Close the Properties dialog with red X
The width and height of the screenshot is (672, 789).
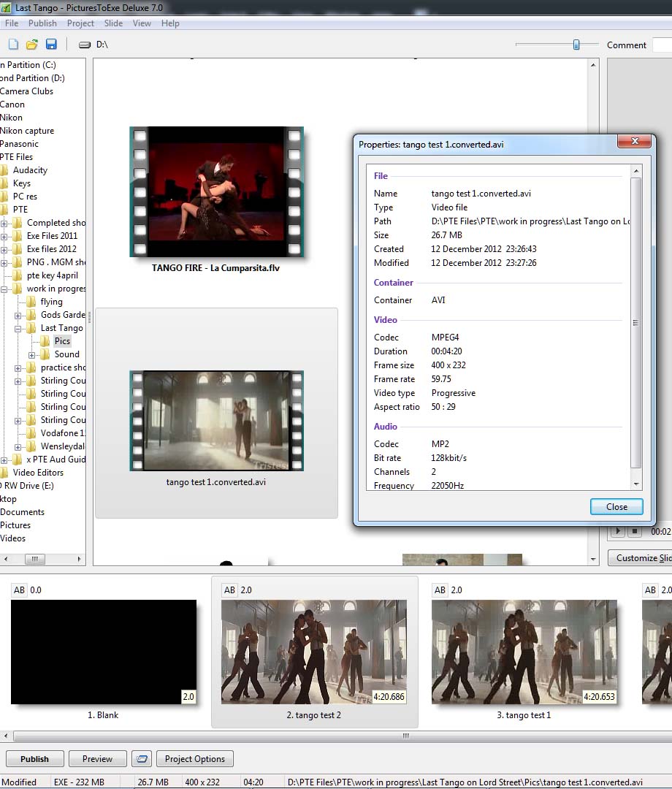(x=635, y=142)
